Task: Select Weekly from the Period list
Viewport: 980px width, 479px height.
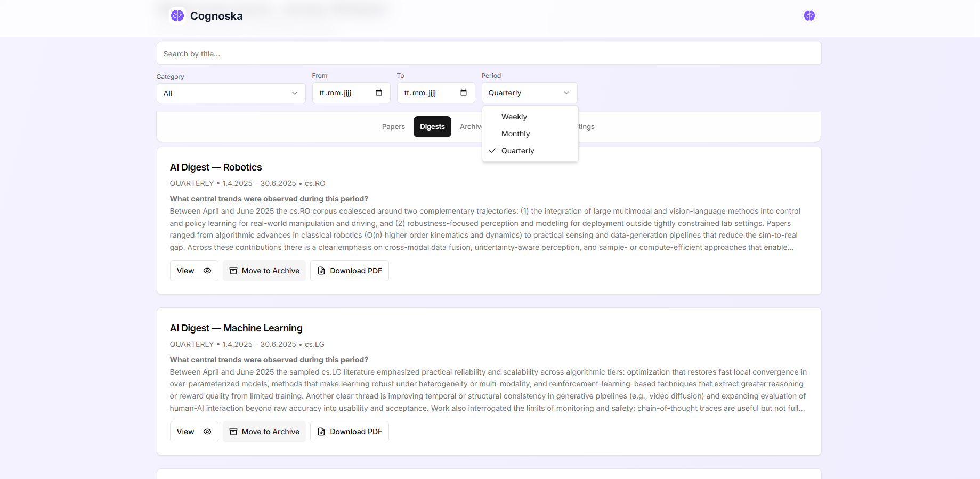Action: (x=530, y=117)
